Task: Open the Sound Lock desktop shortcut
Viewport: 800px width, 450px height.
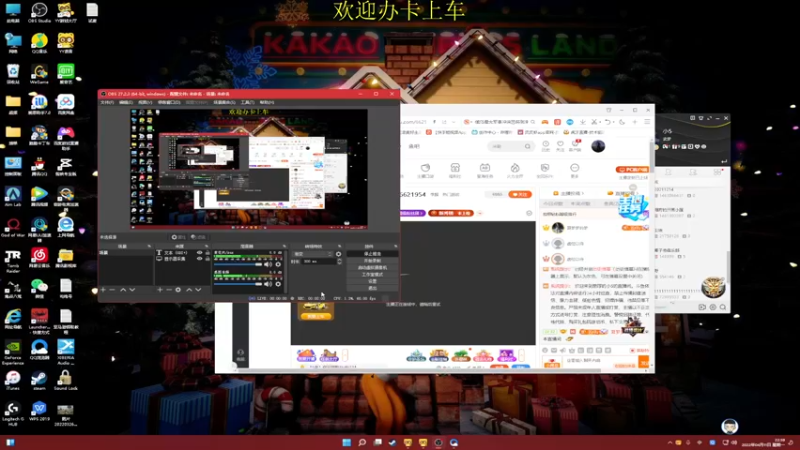Action: 65,380
